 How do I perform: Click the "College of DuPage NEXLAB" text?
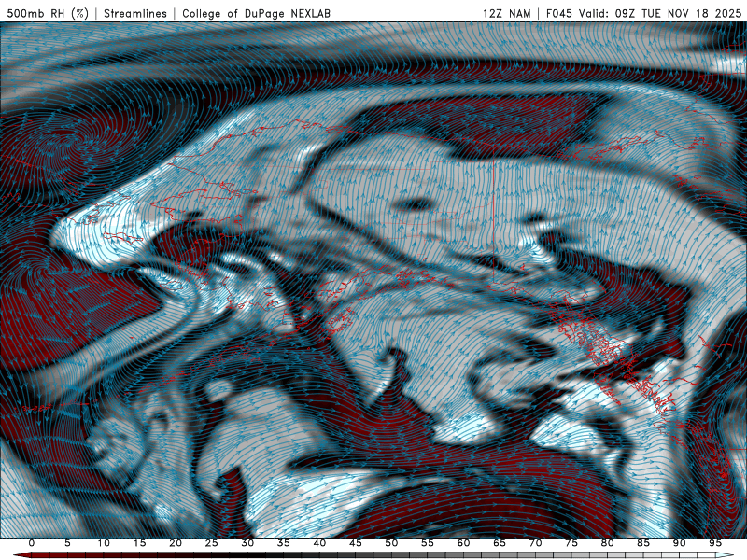(256, 14)
